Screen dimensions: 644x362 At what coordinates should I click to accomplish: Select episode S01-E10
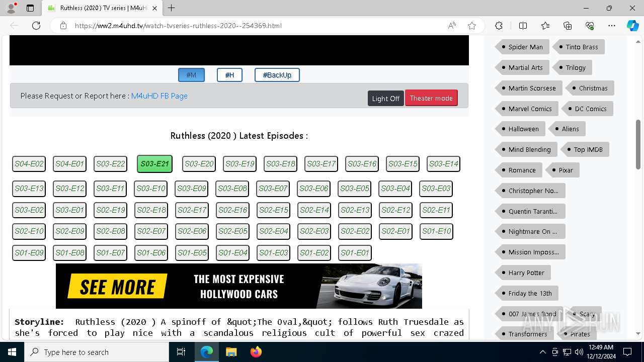pos(436,231)
